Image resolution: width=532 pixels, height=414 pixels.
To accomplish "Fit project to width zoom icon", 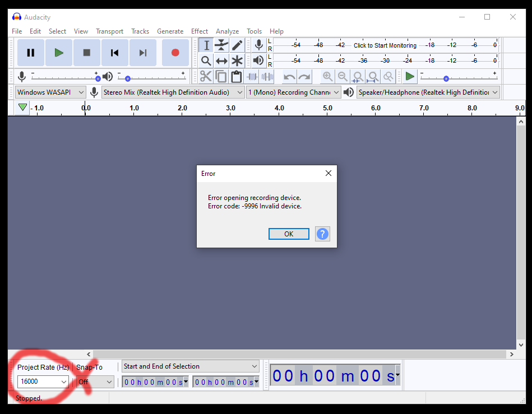I will 373,77.
